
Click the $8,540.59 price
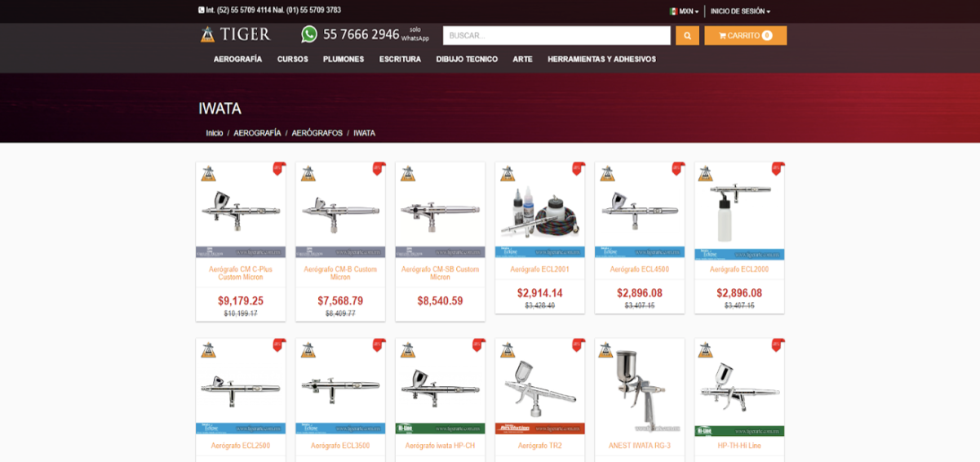440,300
